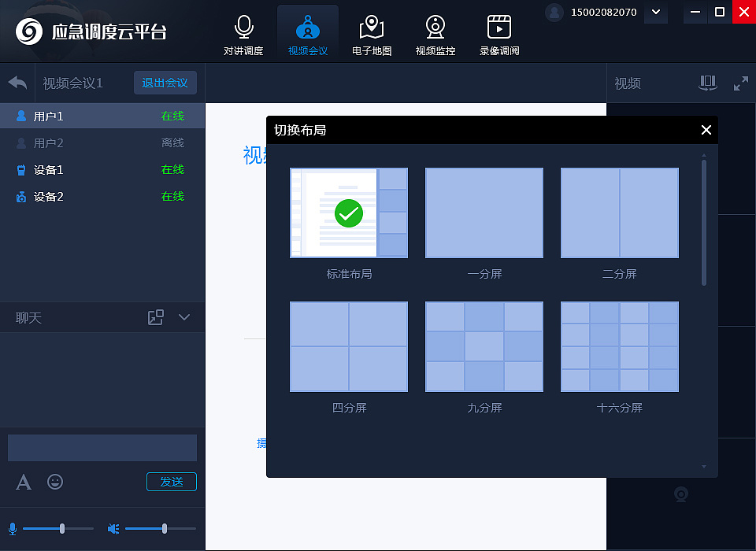Close the 切换布局 dialog

click(x=706, y=130)
